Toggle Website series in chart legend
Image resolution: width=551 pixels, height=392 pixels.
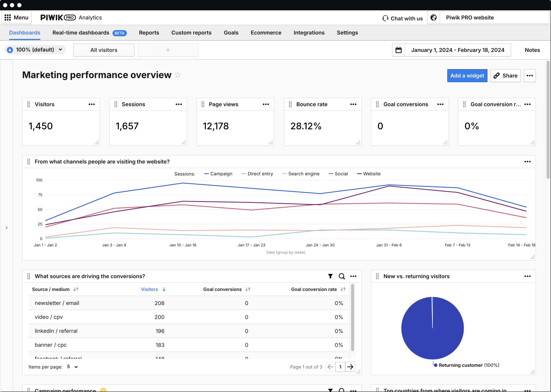pos(369,174)
